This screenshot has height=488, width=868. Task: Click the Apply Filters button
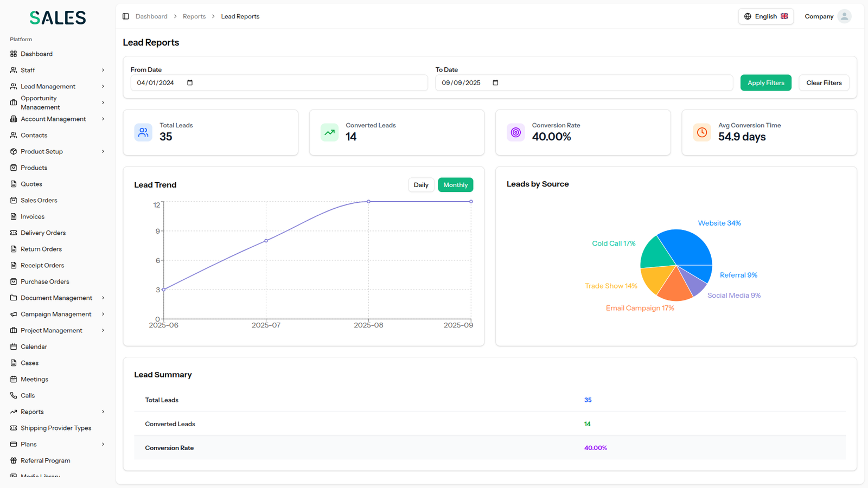click(765, 83)
